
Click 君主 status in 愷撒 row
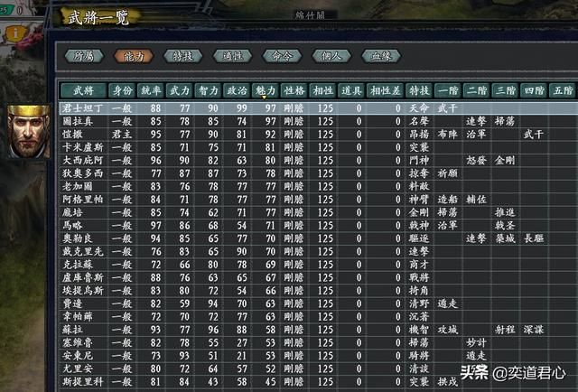122,135
